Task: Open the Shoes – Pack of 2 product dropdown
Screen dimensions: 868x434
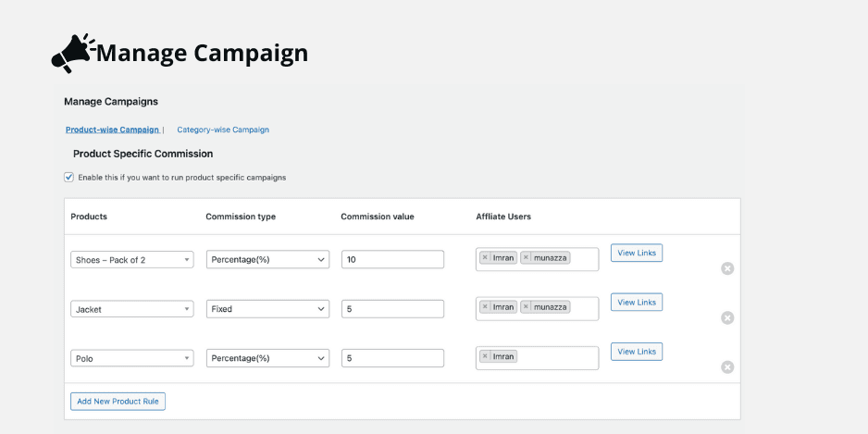Action: 131,260
